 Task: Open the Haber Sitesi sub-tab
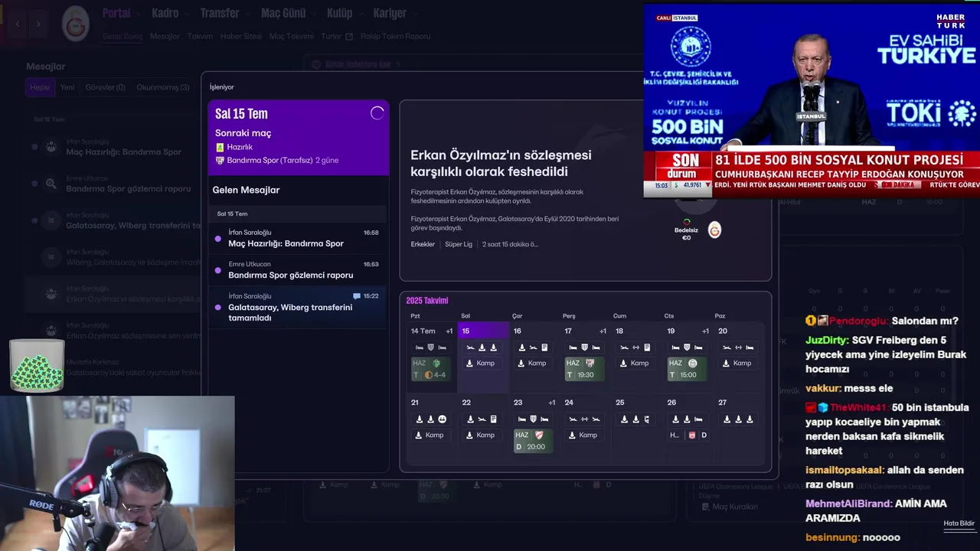click(240, 37)
